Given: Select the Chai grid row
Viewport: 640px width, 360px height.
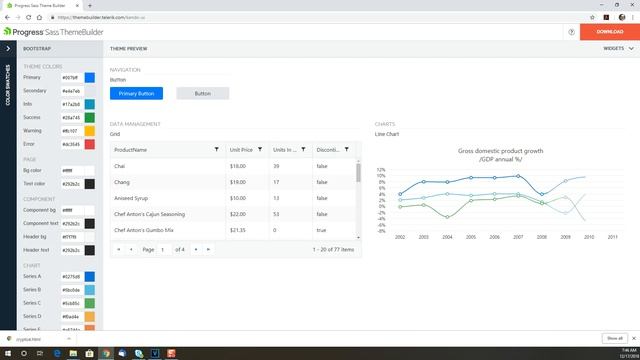Looking at the screenshot, I should click(233, 166).
